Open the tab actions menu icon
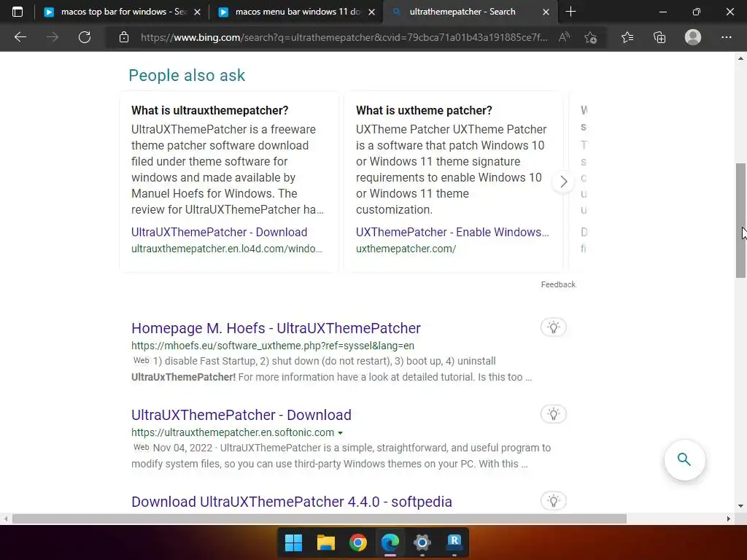The height and width of the screenshot is (560, 747). tap(18, 12)
